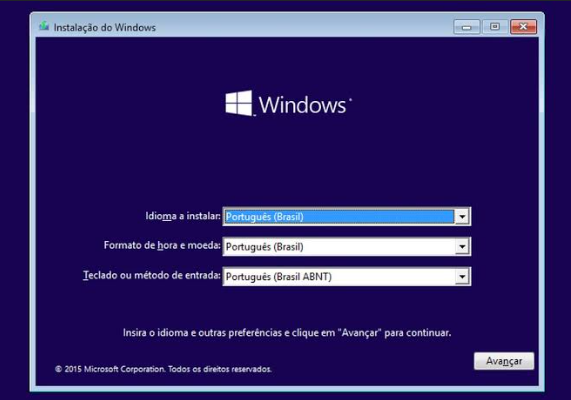Click the Windows logo emblem
The width and height of the screenshot is (571, 400).
coord(239,103)
